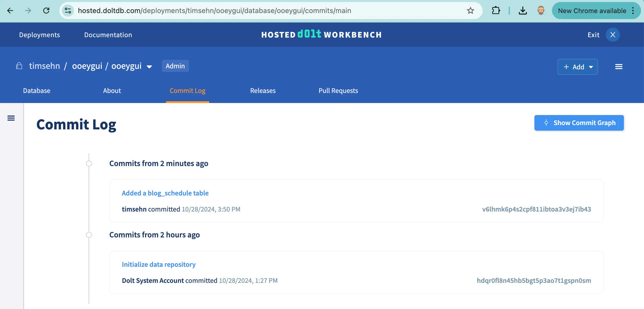644x309 pixels.
Task: Click Show Commit Graph button
Action: coord(579,123)
